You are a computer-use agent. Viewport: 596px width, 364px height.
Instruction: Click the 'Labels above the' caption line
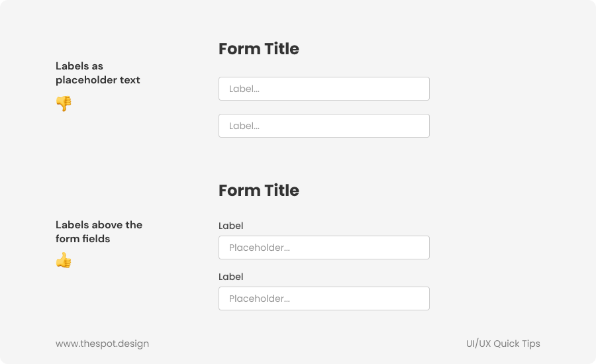point(99,225)
